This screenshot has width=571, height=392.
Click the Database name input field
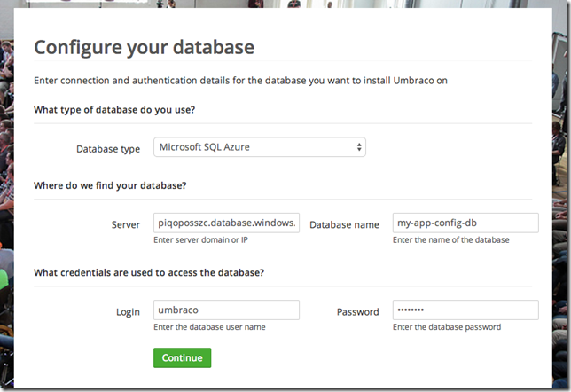click(x=465, y=223)
